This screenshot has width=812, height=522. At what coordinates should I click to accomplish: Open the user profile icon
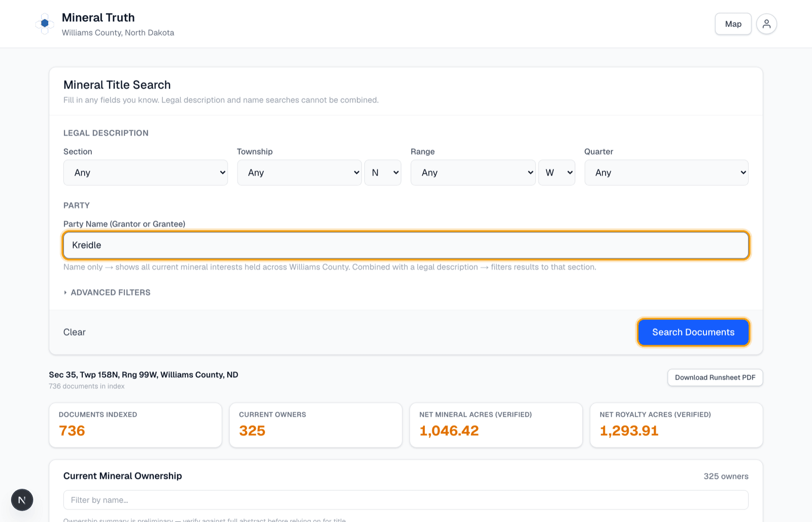(766, 24)
